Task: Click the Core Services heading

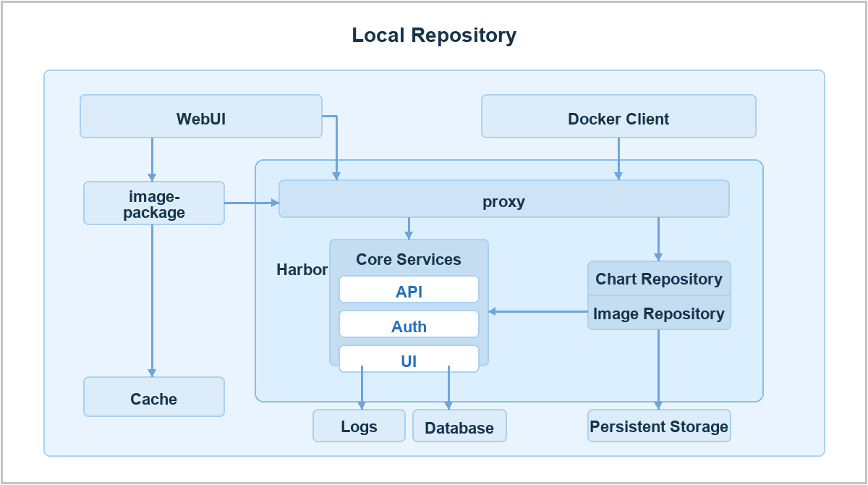Action: 409,259
